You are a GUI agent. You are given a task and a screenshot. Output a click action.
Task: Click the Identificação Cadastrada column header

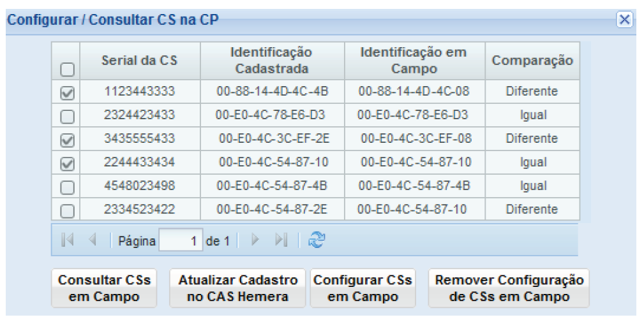pos(271,61)
